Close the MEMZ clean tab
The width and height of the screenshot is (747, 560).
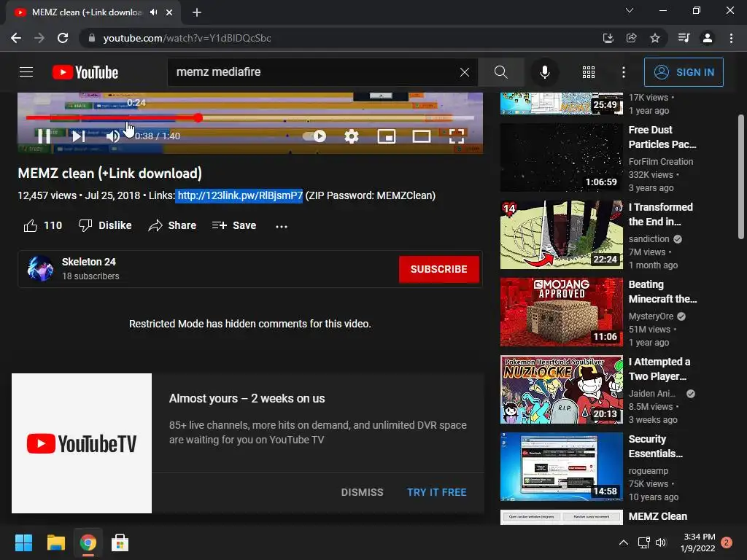169,12
